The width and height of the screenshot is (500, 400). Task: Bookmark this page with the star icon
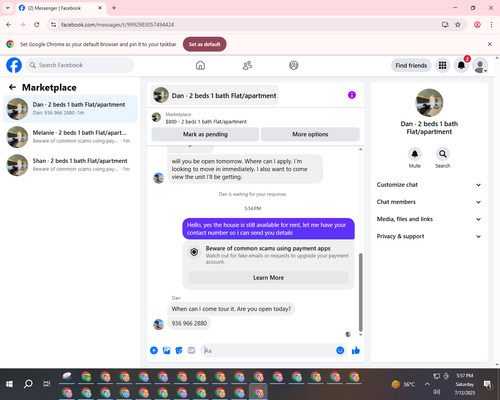pos(458,25)
